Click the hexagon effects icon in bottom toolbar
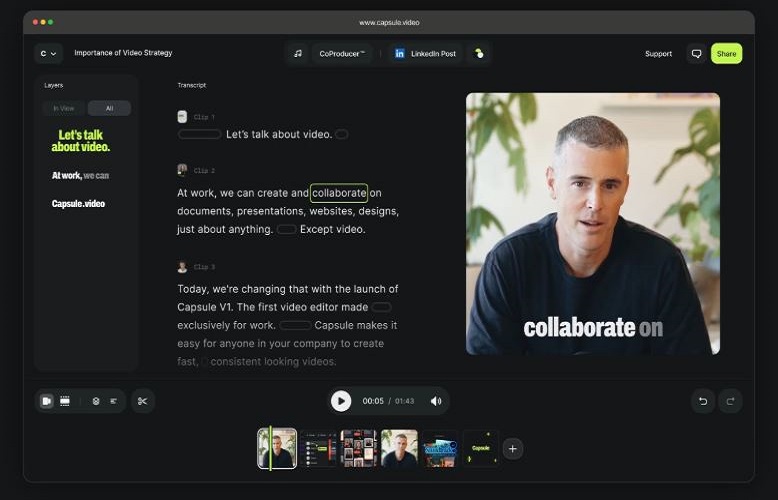This screenshot has height=500, width=778. [96, 401]
